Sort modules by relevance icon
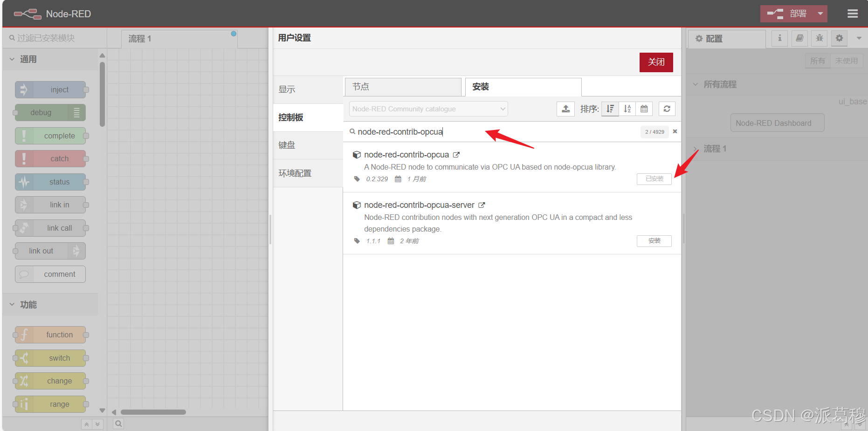Viewport: 868px width, 431px height. [x=610, y=109]
